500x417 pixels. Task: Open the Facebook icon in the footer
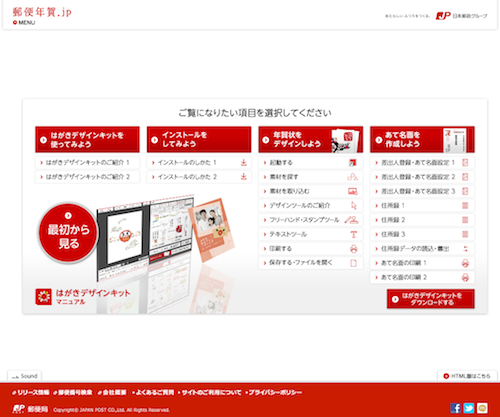455,408
